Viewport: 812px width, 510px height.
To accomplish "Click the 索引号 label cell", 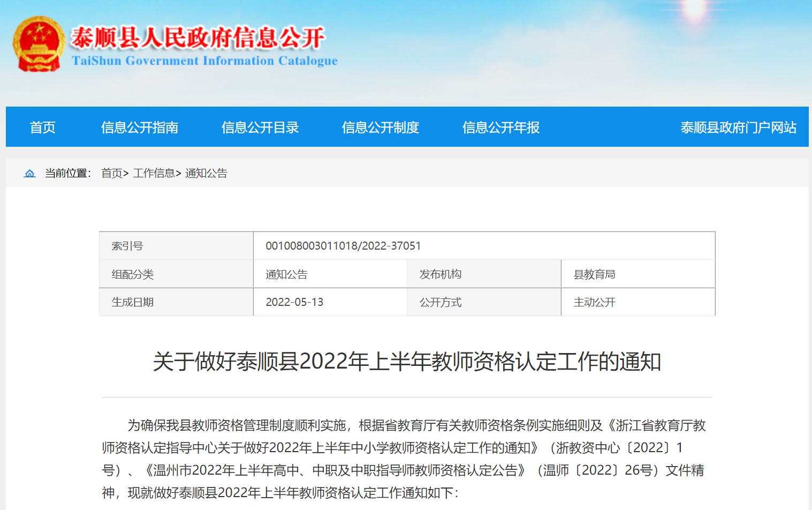I will point(127,246).
